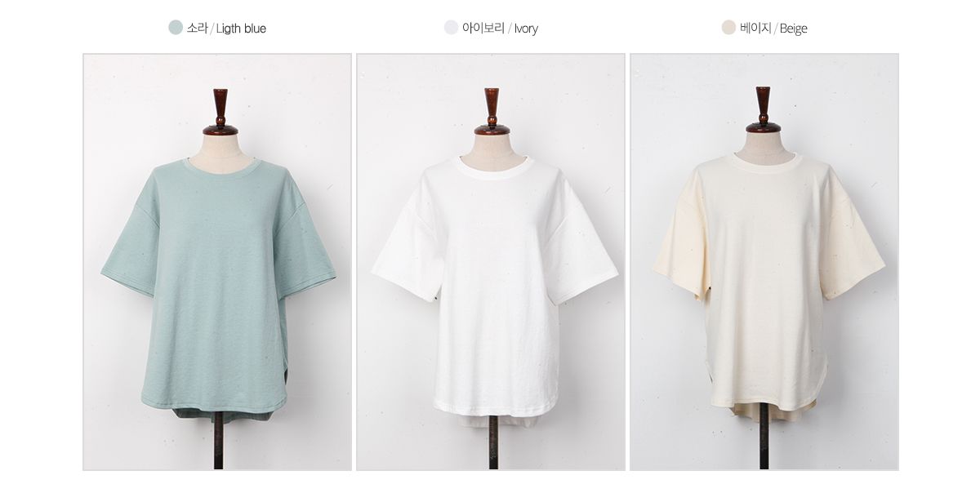Select the ivory color swatch circle
980x502 pixels.
(x=451, y=28)
